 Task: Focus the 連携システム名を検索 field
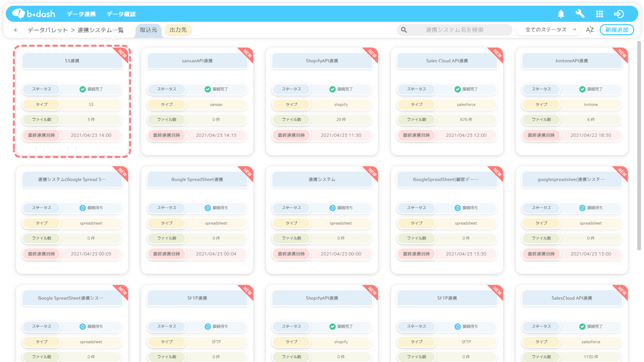(x=454, y=30)
